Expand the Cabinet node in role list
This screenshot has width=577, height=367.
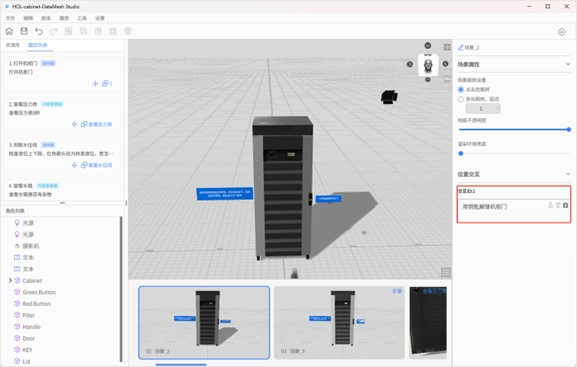[10, 280]
